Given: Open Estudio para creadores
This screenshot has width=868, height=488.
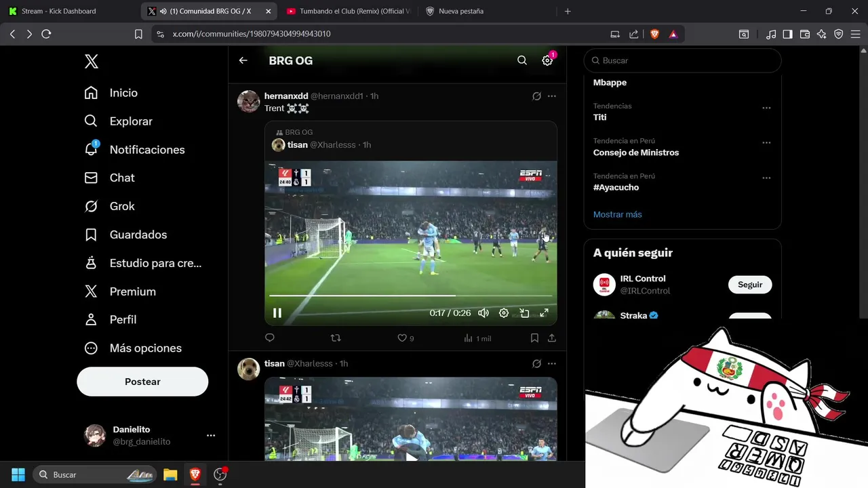Looking at the screenshot, I should tap(143, 263).
